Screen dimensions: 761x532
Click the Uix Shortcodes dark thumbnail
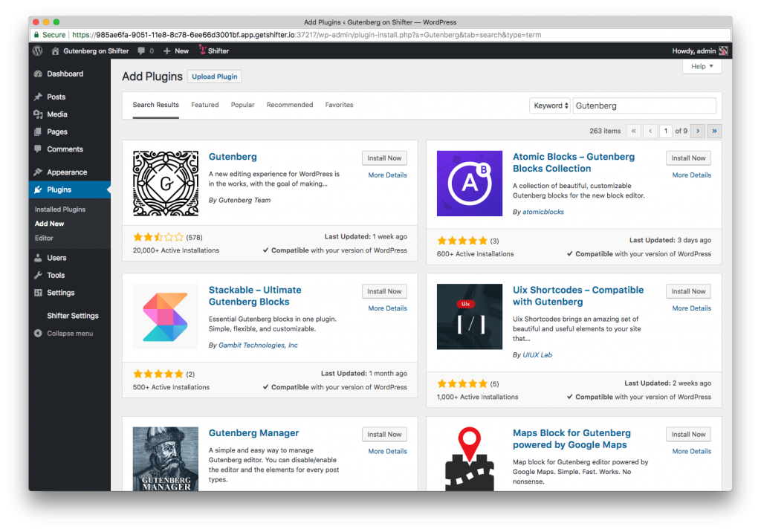tap(470, 317)
